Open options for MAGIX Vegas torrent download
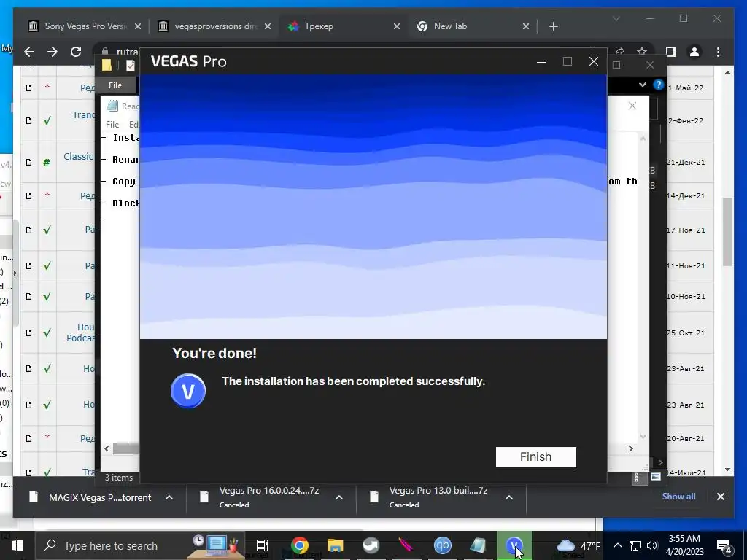 pyautogui.click(x=169, y=497)
